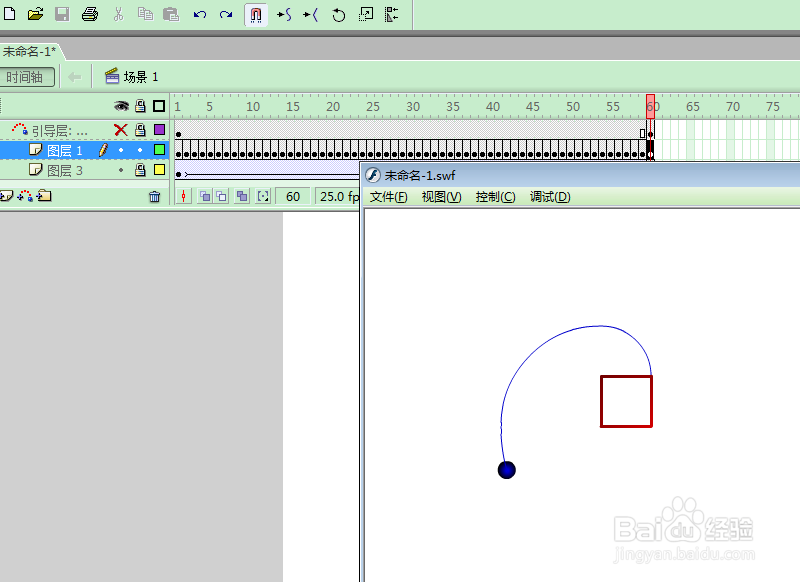This screenshot has width=800, height=582.
Task: Select the 图层 1 layer
Action: point(65,150)
